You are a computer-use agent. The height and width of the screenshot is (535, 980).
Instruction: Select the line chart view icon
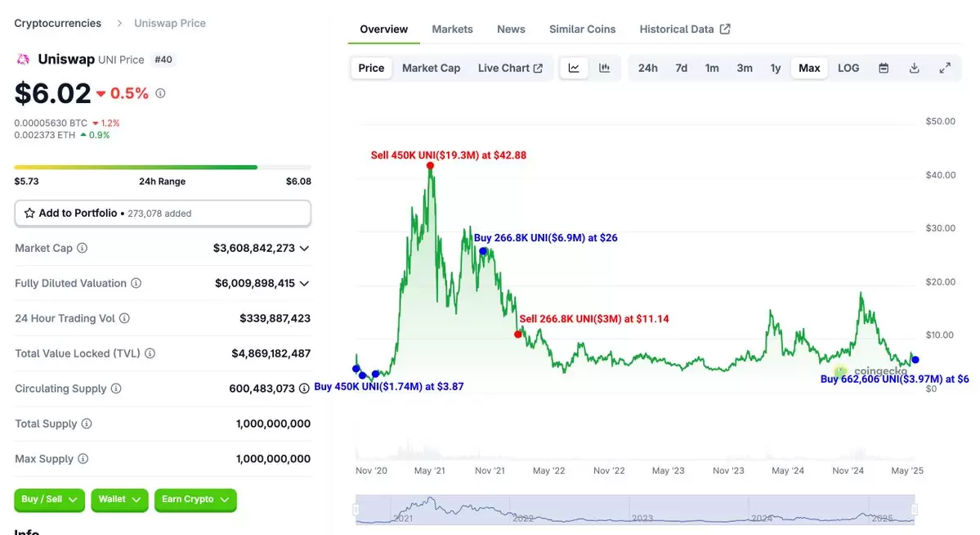(x=574, y=68)
